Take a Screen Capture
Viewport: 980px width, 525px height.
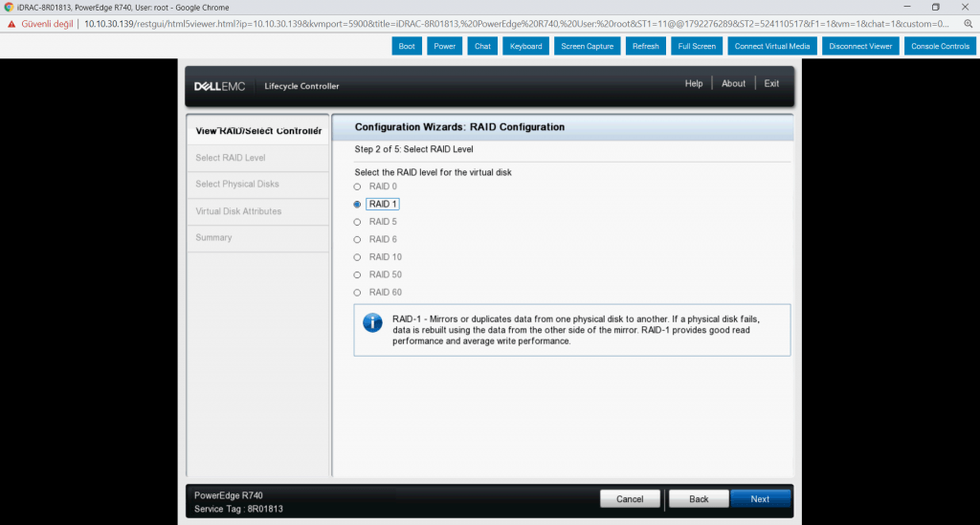click(587, 46)
